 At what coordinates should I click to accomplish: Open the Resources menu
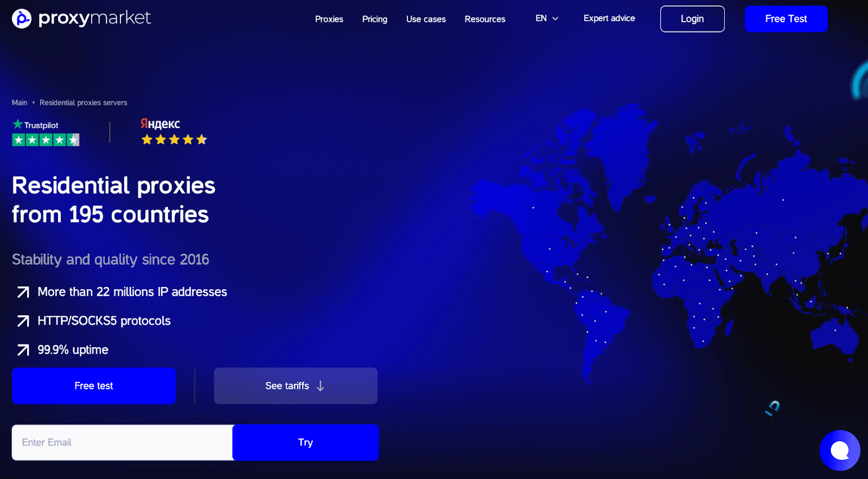[485, 19]
